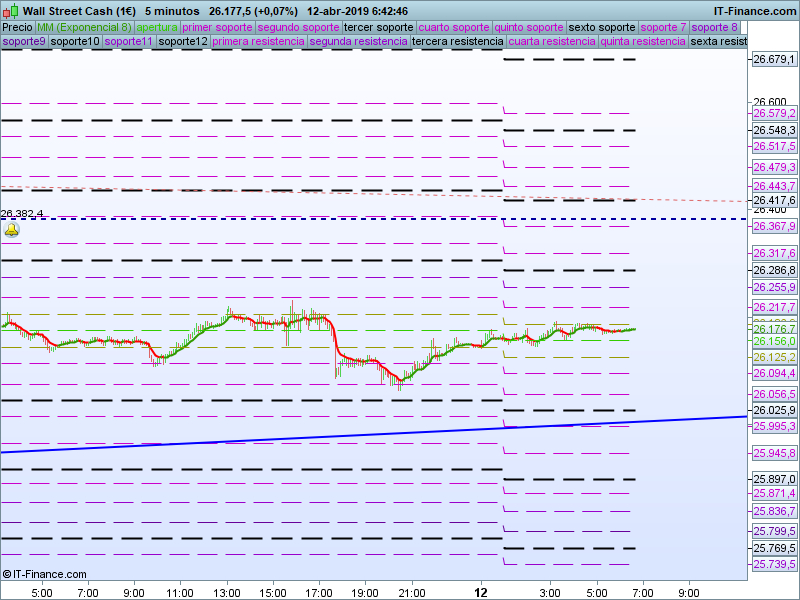Viewport: 800px width, 600px height.
Task: Click the 26.255,9 price label
Action: point(774,287)
